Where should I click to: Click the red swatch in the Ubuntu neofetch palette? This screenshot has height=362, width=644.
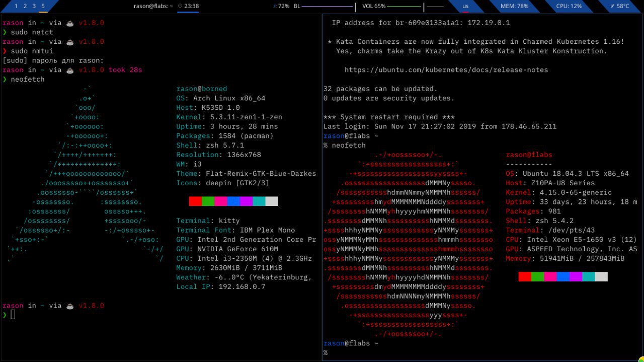coord(525,277)
